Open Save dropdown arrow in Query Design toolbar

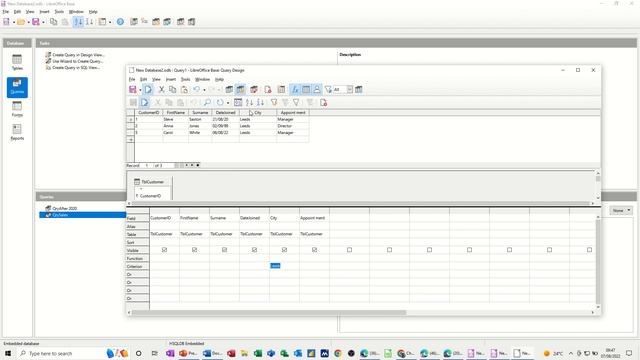click(x=140, y=90)
